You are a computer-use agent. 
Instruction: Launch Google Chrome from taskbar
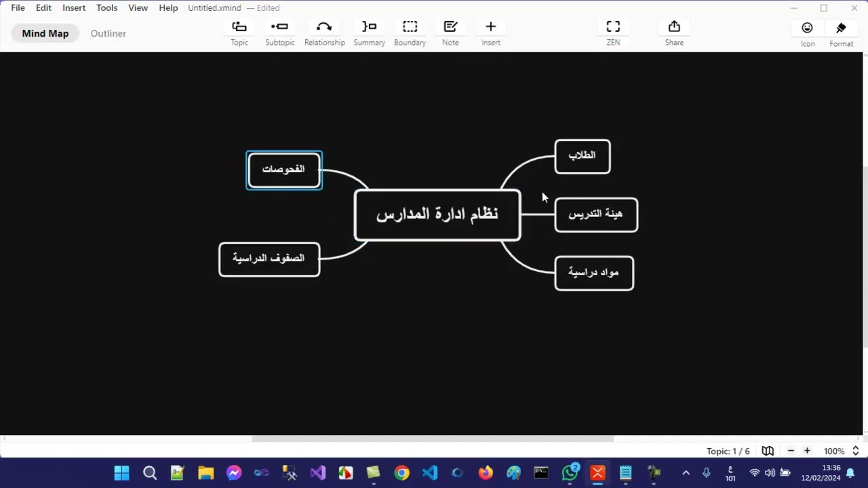click(x=401, y=473)
